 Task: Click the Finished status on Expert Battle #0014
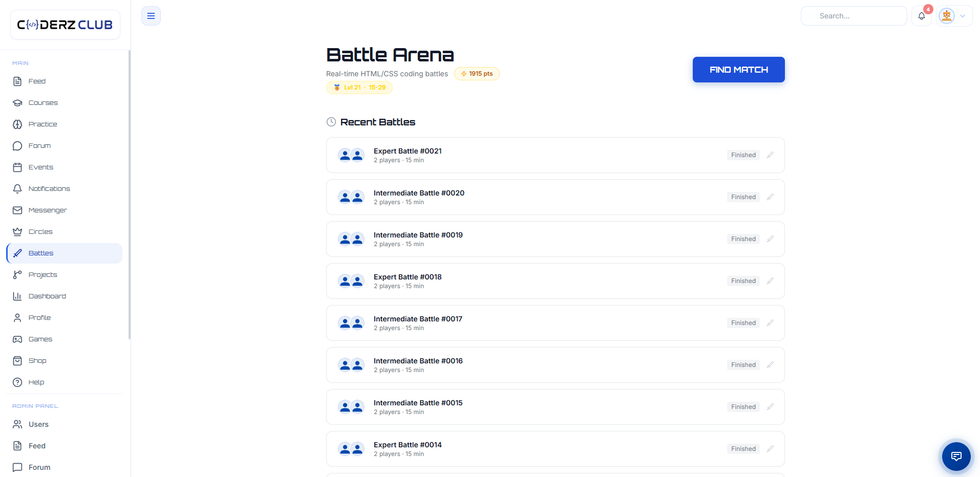tap(743, 449)
